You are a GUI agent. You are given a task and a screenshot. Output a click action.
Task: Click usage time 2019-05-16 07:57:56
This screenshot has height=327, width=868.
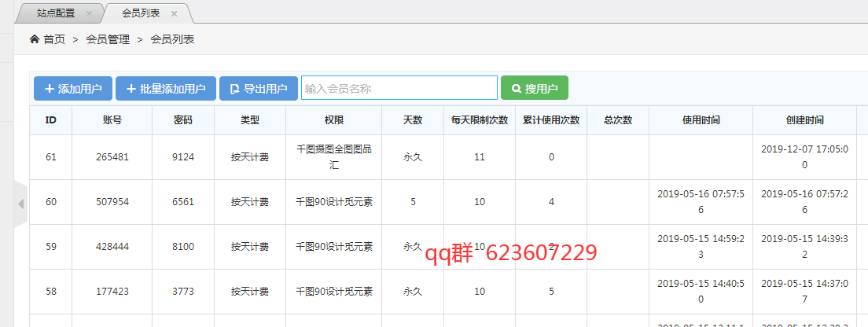coord(701,202)
